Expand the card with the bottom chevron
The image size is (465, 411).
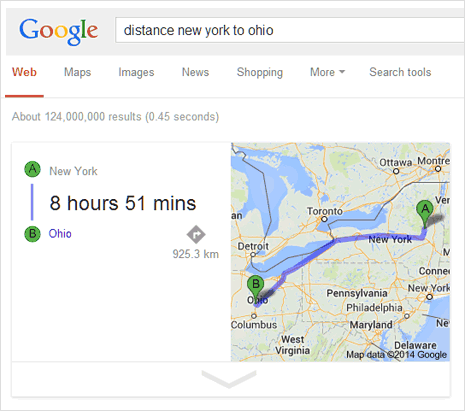[229, 379]
